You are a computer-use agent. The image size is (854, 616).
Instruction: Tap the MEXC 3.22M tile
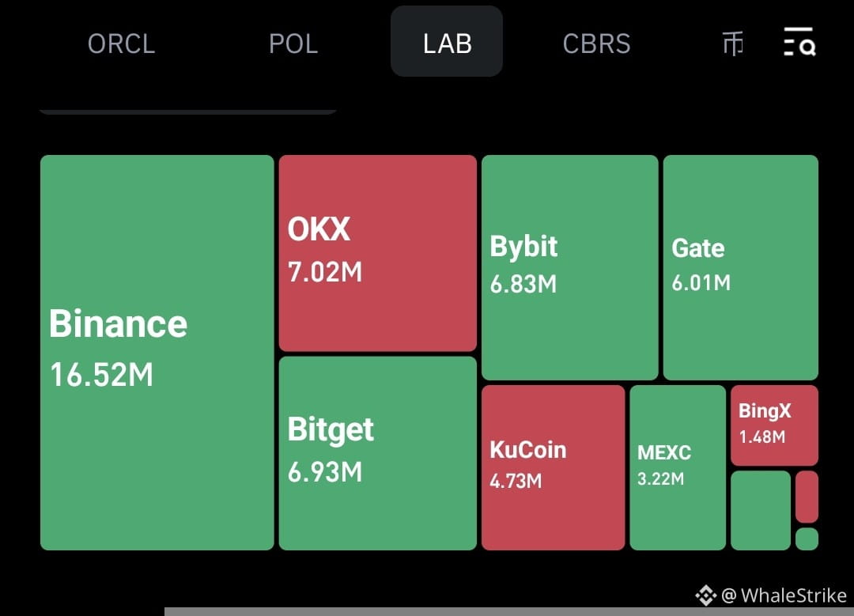pos(678,468)
